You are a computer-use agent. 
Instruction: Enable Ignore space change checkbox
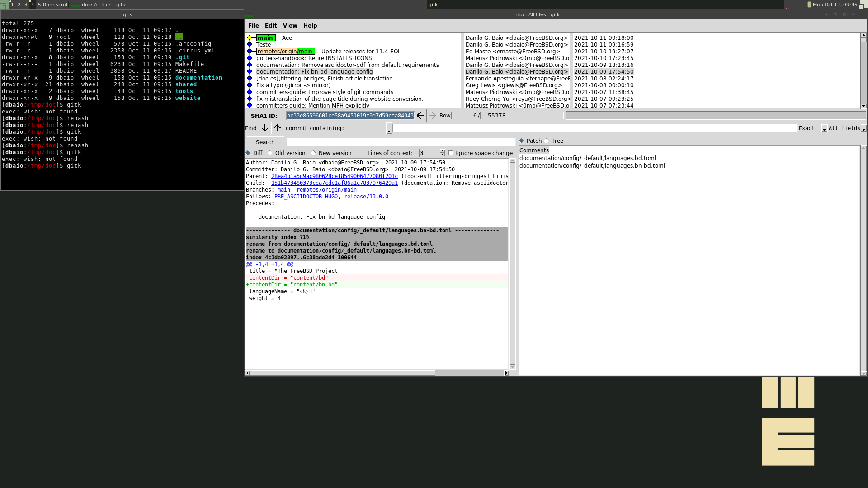[x=451, y=153]
